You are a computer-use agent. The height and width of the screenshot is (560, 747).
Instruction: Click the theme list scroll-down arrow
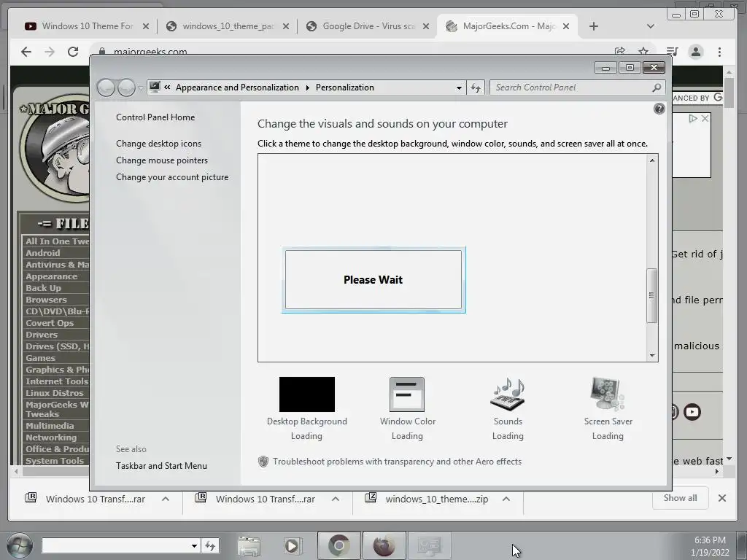651,356
